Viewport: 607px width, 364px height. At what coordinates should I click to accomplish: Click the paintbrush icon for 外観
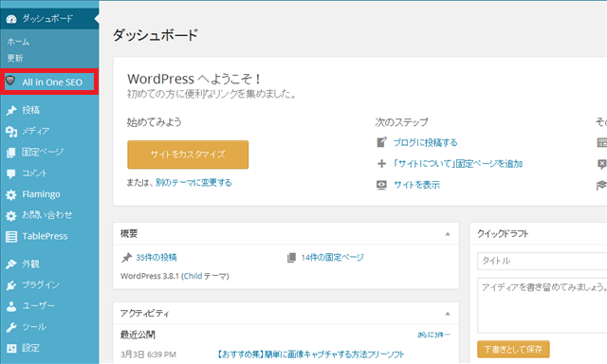pos(11,264)
